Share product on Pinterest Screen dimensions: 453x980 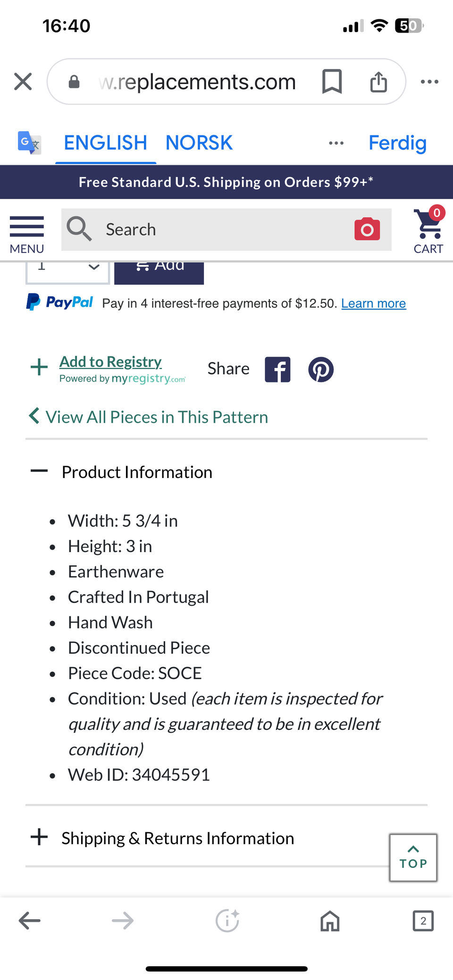point(321,369)
